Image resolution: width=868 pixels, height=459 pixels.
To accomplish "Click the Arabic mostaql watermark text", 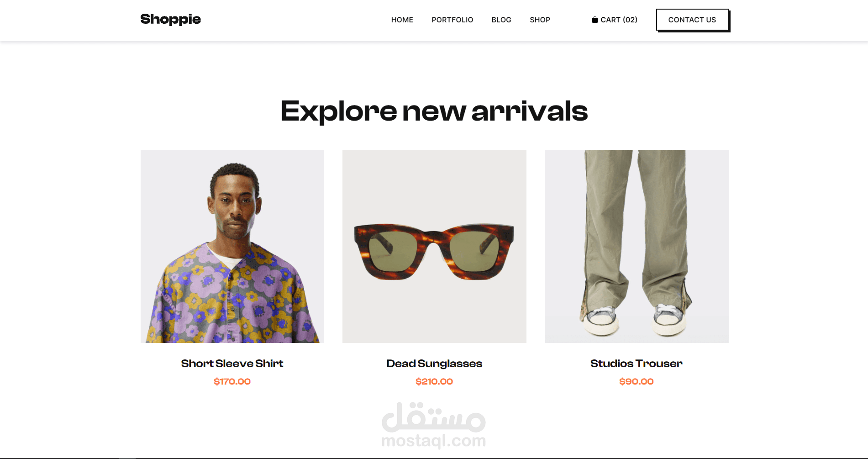I will [x=434, y=417].
